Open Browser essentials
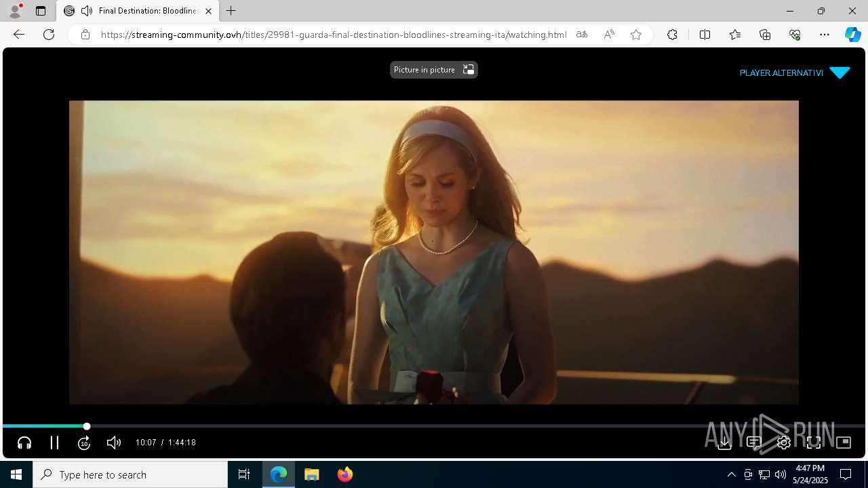Viewport: 868px width, 488px height. (795, 35)
